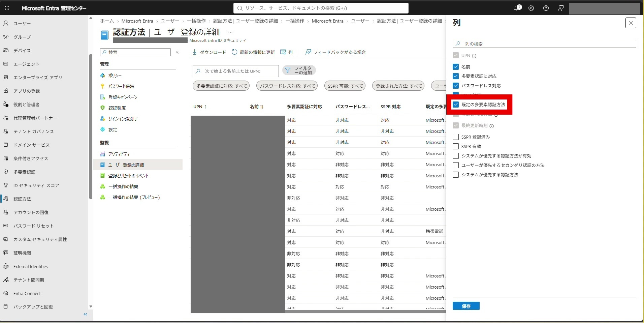
Task: Open 登録キャンペーン menu item
Action: click(x=123, y=97)
